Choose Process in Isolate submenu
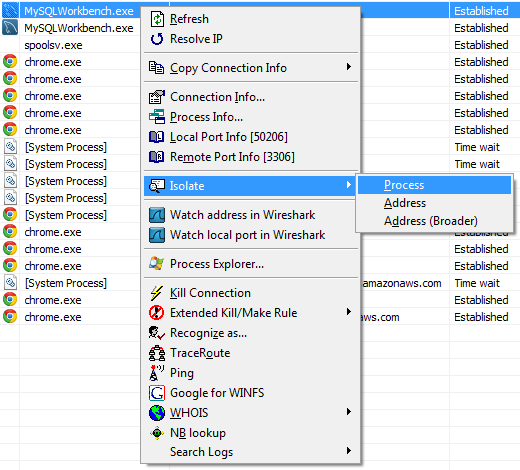The width and height of the screenshot is (520, 470). click(x=434, y=185)
